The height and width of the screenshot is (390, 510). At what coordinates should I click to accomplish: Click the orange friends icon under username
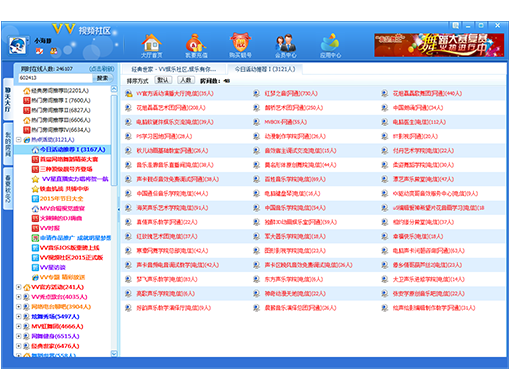54,51
